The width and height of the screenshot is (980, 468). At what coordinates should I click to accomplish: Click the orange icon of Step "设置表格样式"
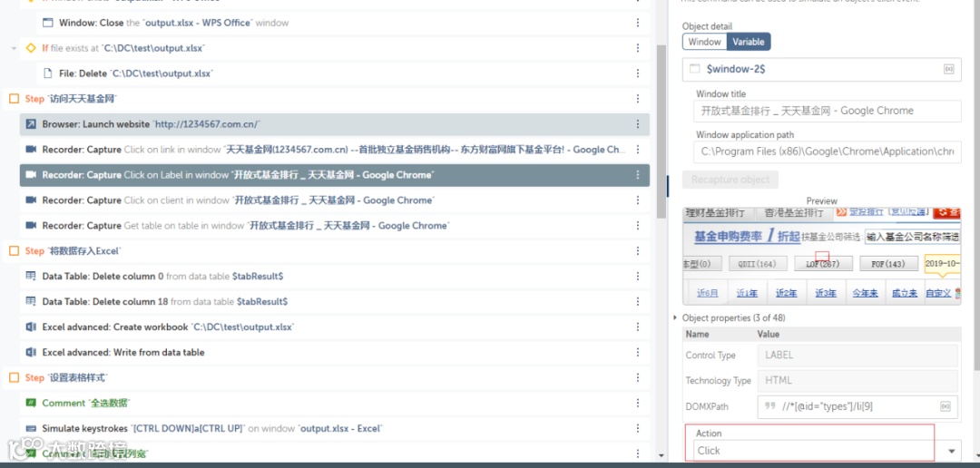pos(14,377)
